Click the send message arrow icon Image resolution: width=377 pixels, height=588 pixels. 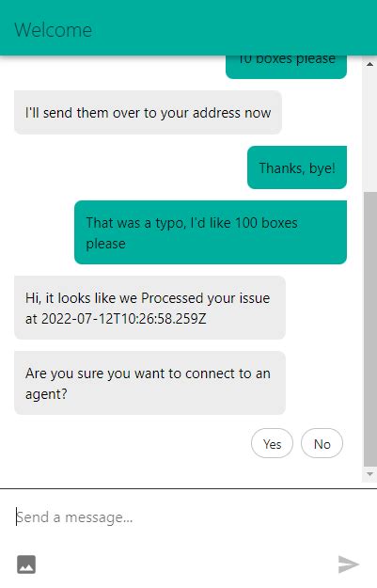click(x=349, y=564)
